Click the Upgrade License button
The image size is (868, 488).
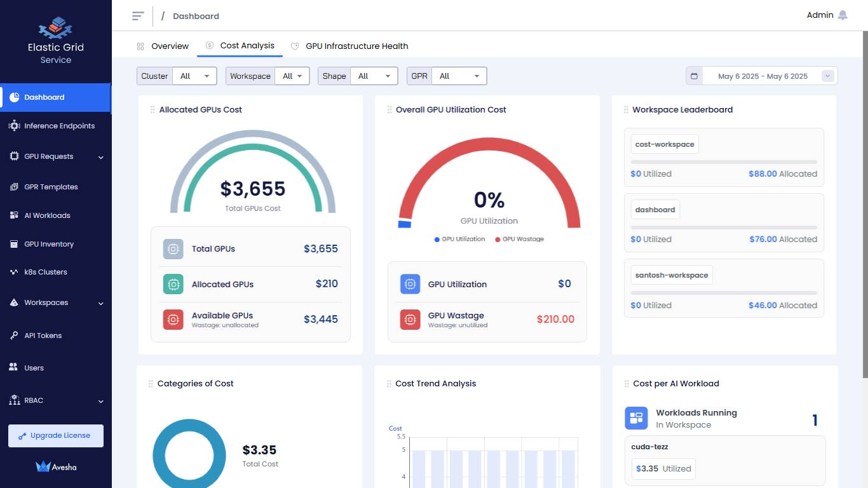pos(56,436)
